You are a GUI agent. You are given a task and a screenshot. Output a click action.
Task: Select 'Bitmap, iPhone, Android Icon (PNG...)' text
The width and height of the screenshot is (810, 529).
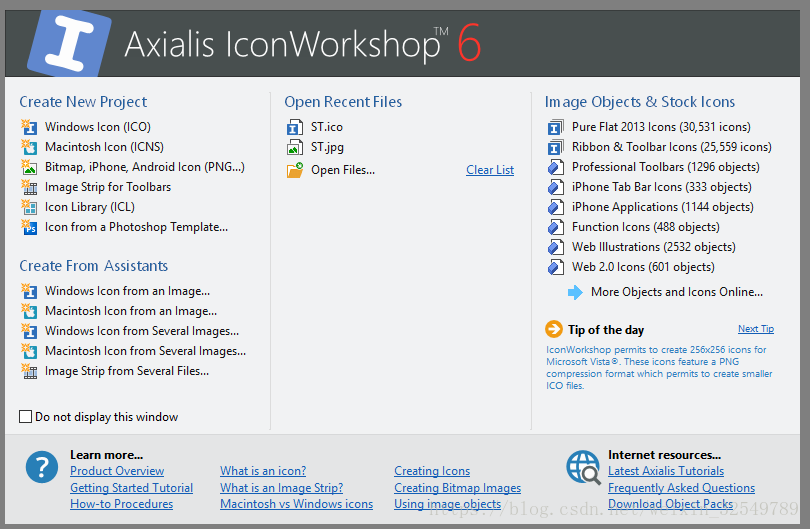coord(145,167)
